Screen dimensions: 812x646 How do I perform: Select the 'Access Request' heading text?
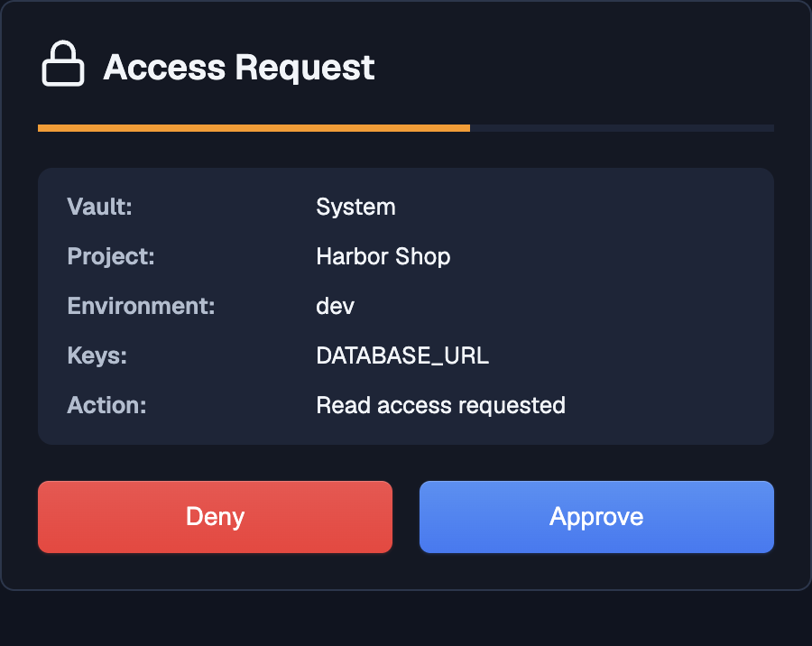[x=239, y=68]
